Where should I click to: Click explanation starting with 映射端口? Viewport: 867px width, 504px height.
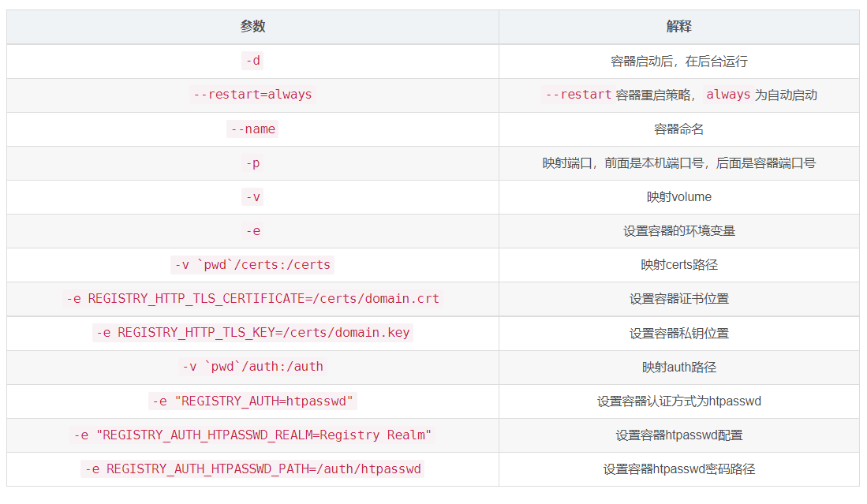679,163
